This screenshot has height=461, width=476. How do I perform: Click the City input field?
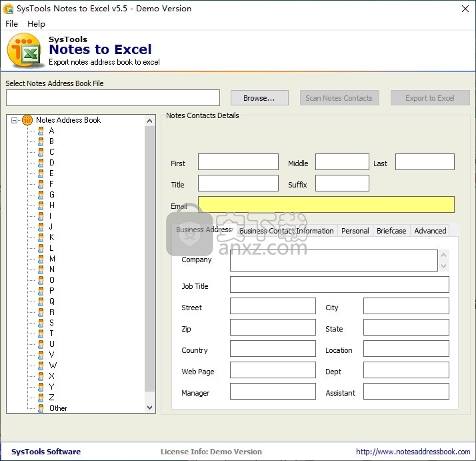coord(406,306)
